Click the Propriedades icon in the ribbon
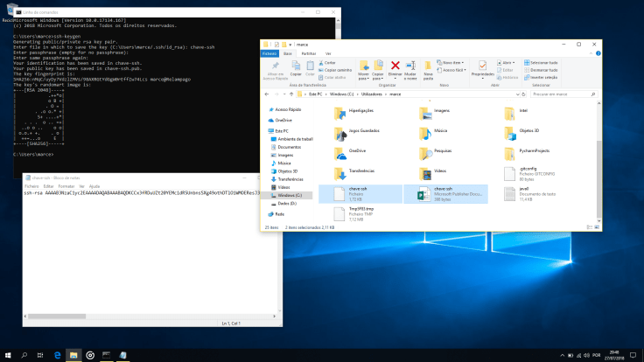 (482, 66)
